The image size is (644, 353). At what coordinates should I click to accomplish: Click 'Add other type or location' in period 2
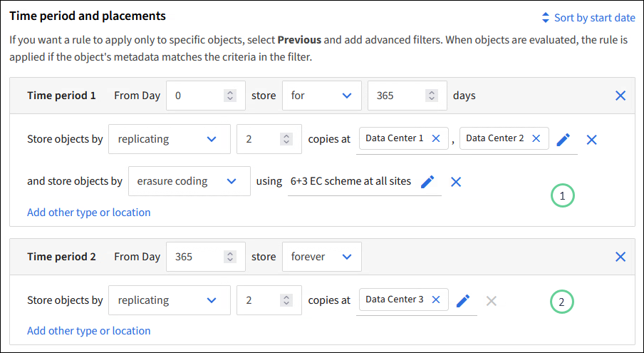click(88, 330)
